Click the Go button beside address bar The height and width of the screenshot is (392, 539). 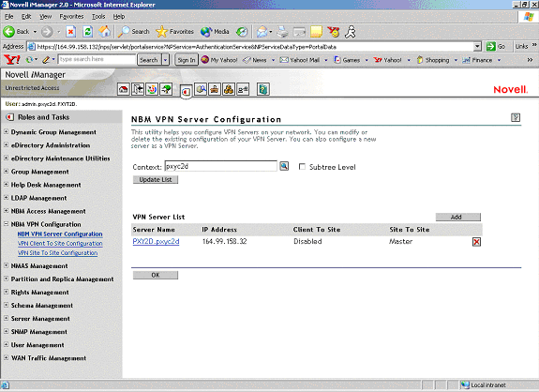(496, 46)
